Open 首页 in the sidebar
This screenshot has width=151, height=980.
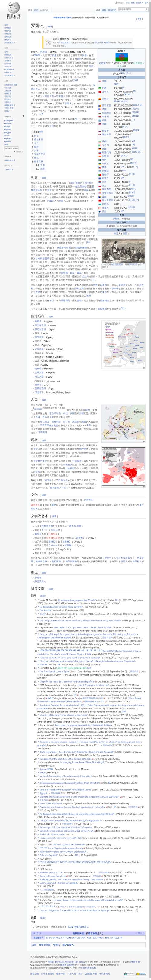6,25
